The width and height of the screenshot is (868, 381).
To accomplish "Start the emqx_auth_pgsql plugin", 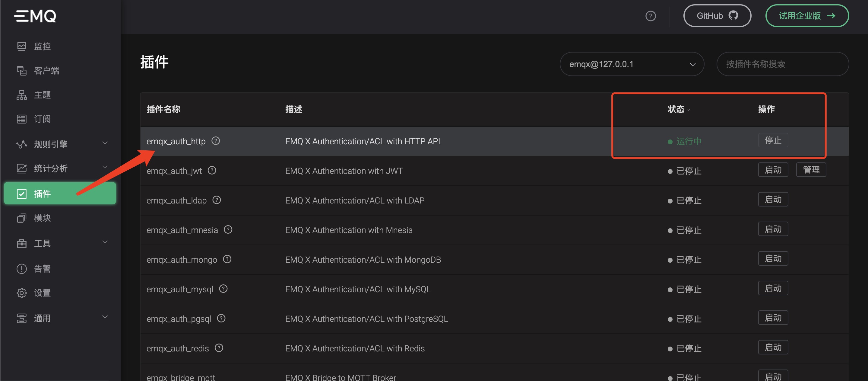I will 773,318.
